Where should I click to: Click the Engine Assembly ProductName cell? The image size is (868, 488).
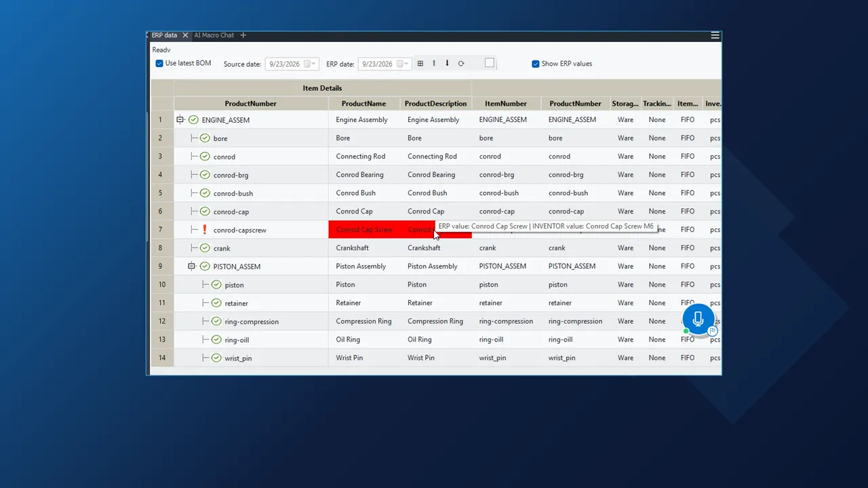coord(364,120)
